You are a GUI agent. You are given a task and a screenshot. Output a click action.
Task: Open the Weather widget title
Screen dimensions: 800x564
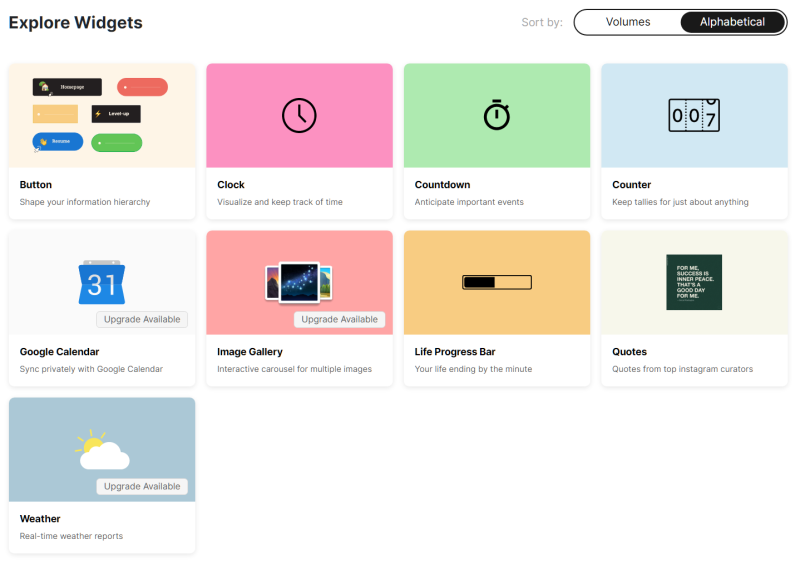pyautogui.click(x=40, y=519)
